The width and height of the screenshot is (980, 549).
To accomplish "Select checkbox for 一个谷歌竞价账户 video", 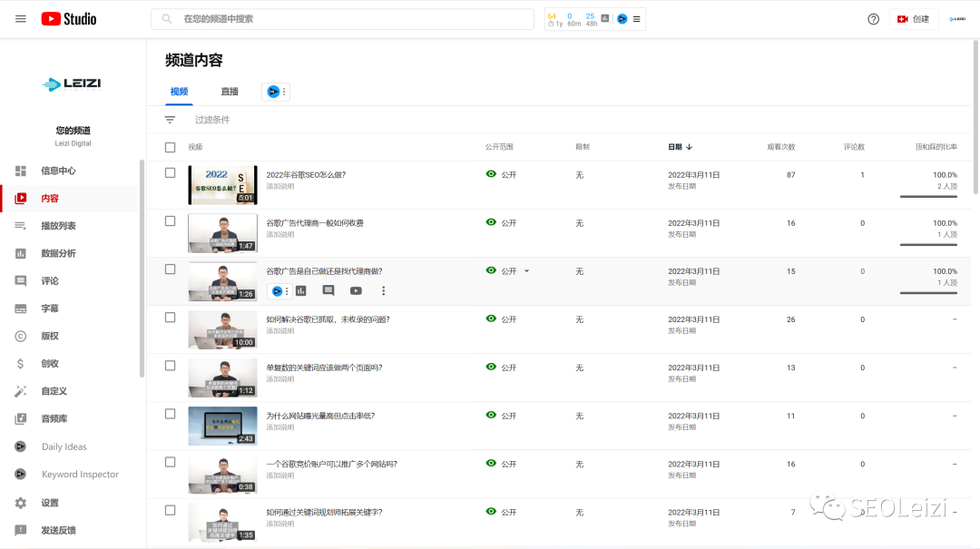I will (x=170, y=462).
